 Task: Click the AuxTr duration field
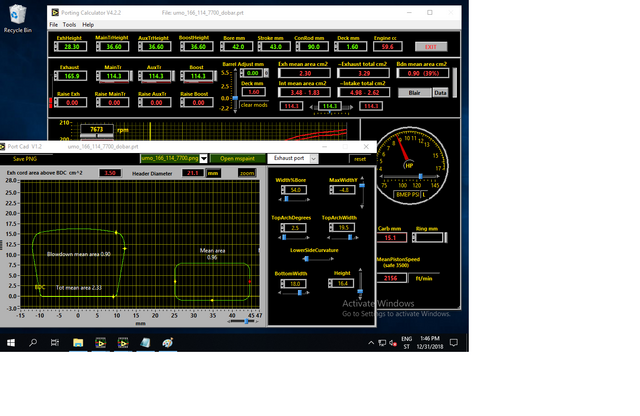pos(157,76)
